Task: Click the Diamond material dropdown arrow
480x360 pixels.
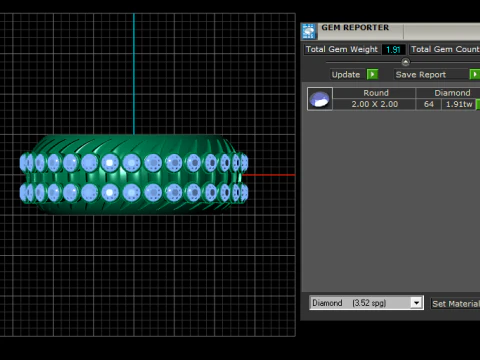Action: pyautogui.click(x=416, y=303)
